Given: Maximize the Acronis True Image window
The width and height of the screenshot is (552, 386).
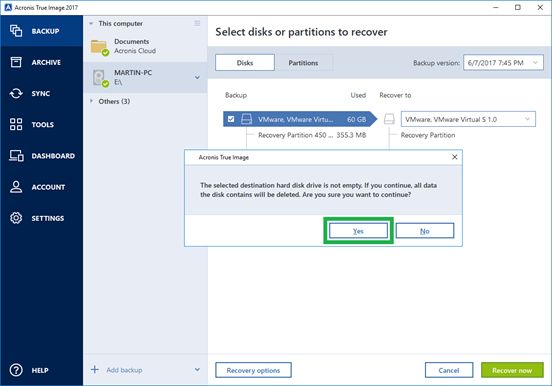Looking at the screenshot, I should [x=518, y=7].
